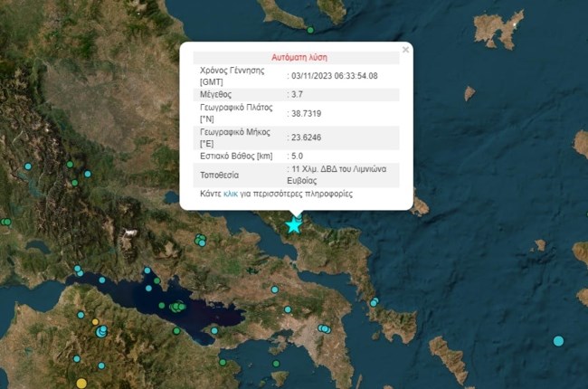The height and width of the screenshot is (389, 588).
Task: Click the 'Μέγεθος' row label
Action: (216, 93)
